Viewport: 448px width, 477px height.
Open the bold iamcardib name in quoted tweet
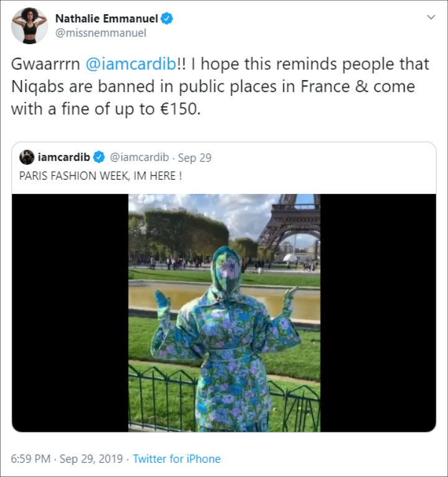pos(64,157)
